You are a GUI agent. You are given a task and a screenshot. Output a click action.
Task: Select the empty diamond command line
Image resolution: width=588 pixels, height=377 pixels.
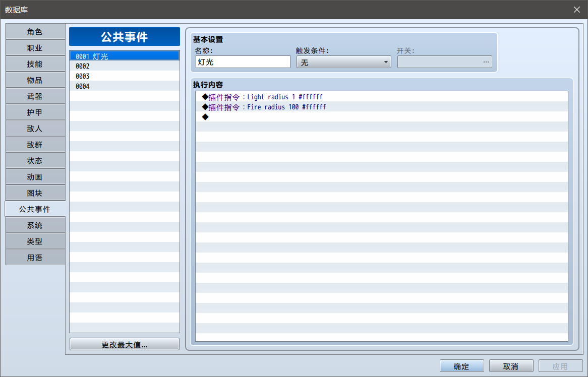(x=382, y=117)
